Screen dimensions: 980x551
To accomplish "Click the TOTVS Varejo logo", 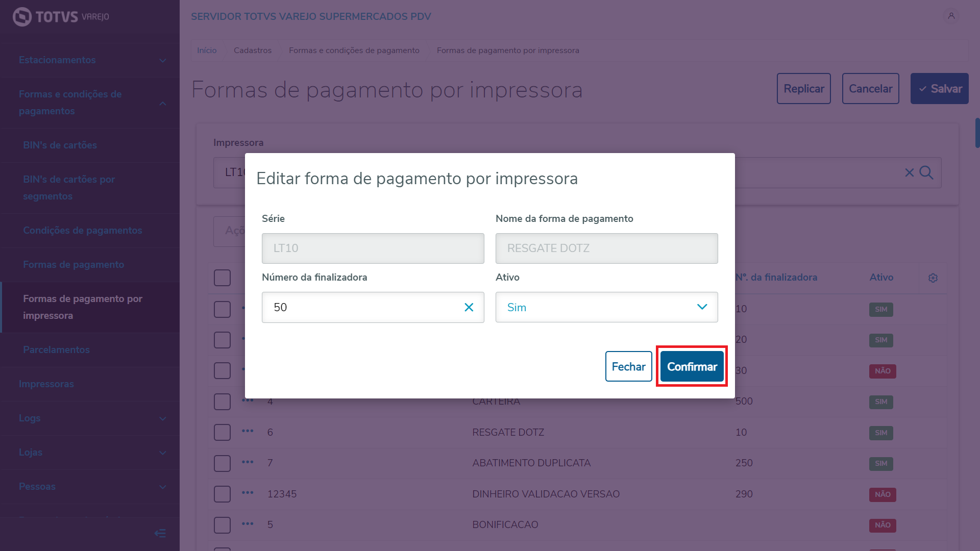I will point(61,17).
